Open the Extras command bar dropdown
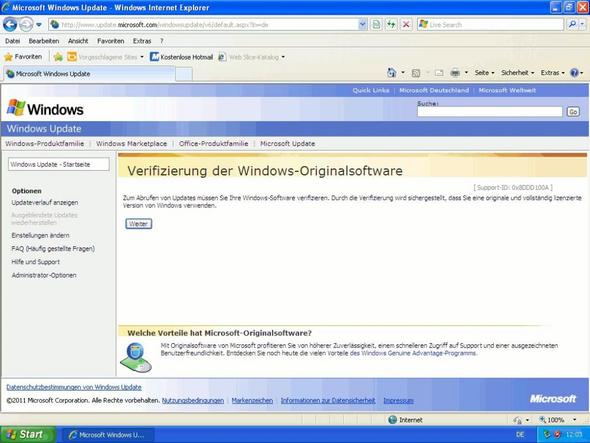This screenshot has width=590, height=443. pyautogui.click(x=552, y=73)
